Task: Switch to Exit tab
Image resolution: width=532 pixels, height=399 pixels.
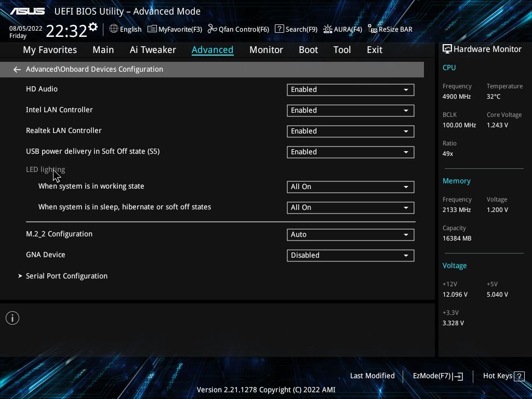Action: (x=375, y=50)
